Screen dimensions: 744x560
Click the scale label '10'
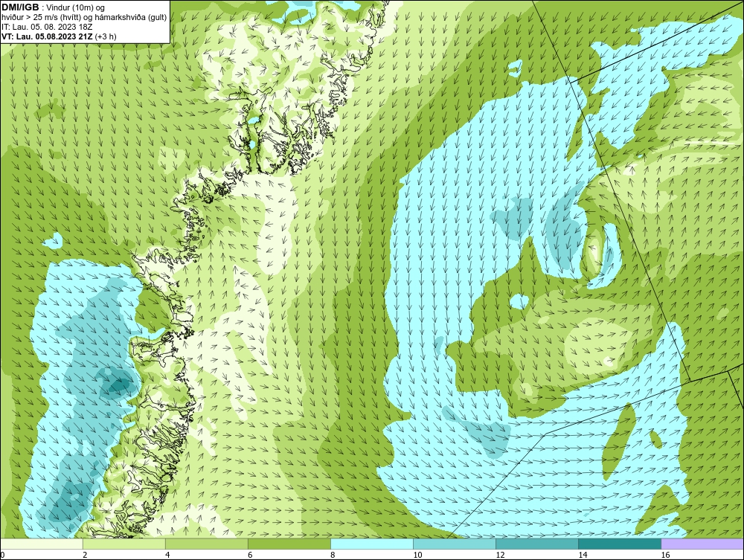pyautogui.click(x=417, y=555)
